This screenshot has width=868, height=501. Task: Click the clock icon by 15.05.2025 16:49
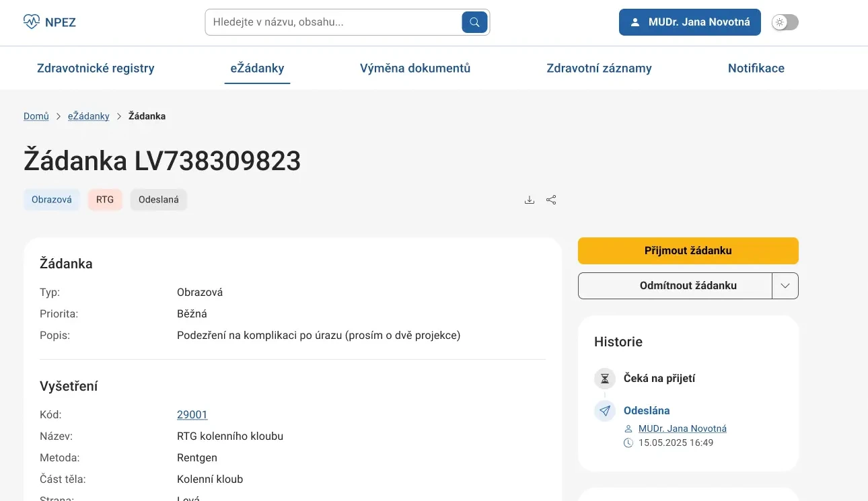point(628,443)
